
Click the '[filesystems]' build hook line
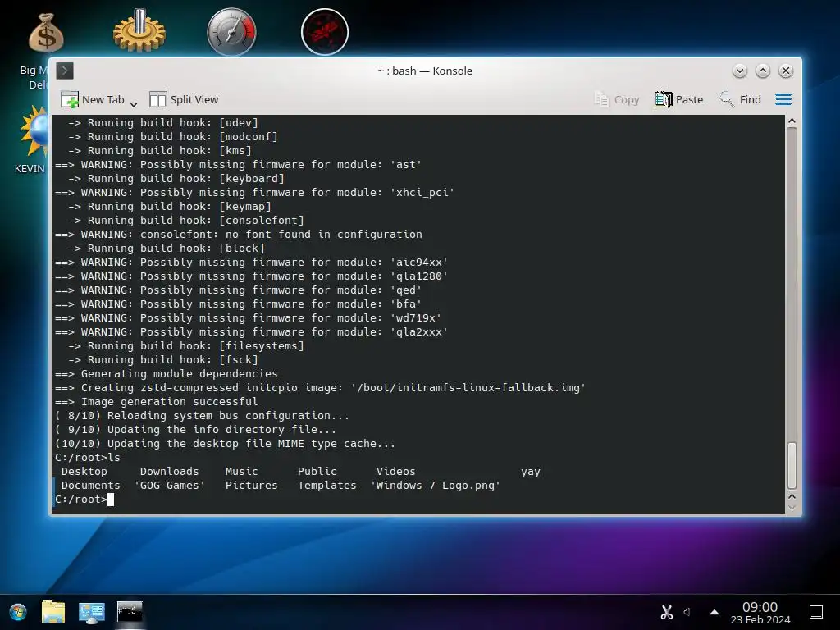click(x=186, y=346)
